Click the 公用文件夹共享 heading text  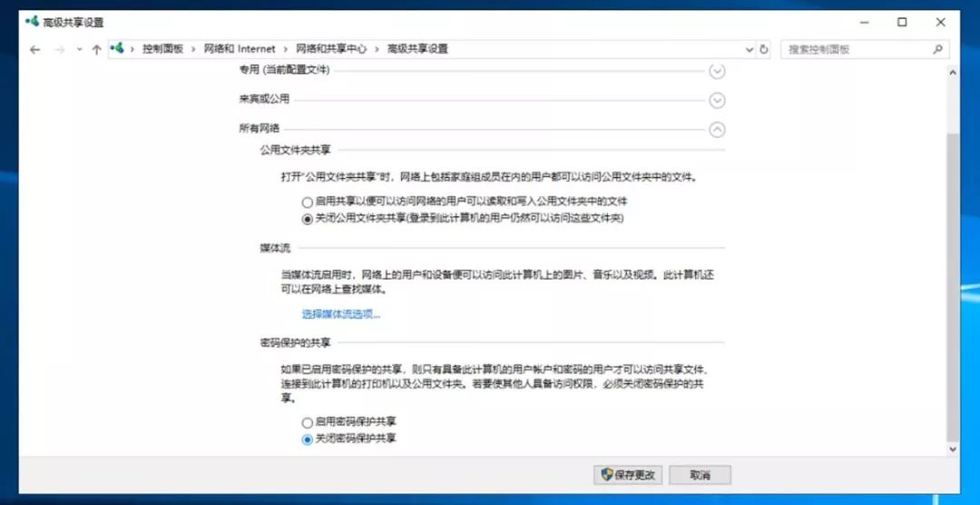coord(295,150)
